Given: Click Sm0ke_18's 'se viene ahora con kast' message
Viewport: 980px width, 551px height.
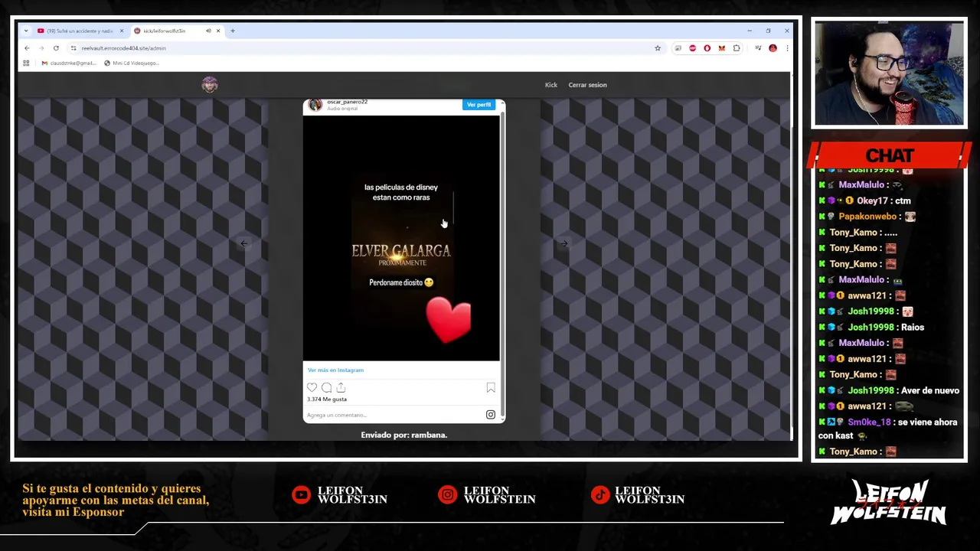Looking at the screenshot, I should (x=888, y=429).
